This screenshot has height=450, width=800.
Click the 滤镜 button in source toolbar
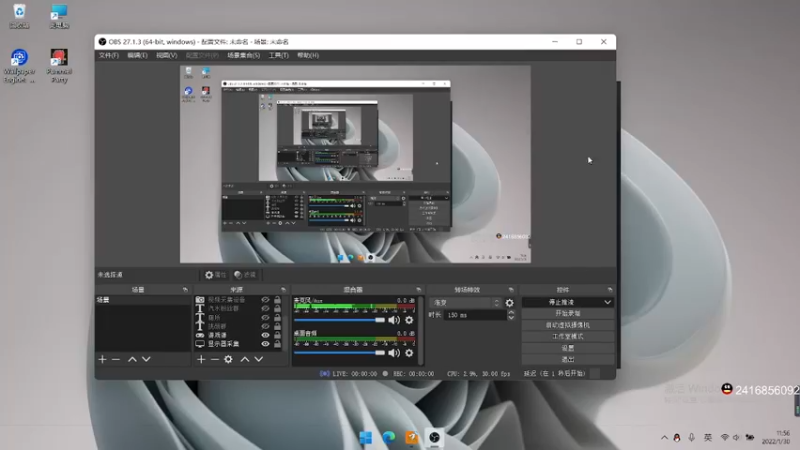coord(245,274)
